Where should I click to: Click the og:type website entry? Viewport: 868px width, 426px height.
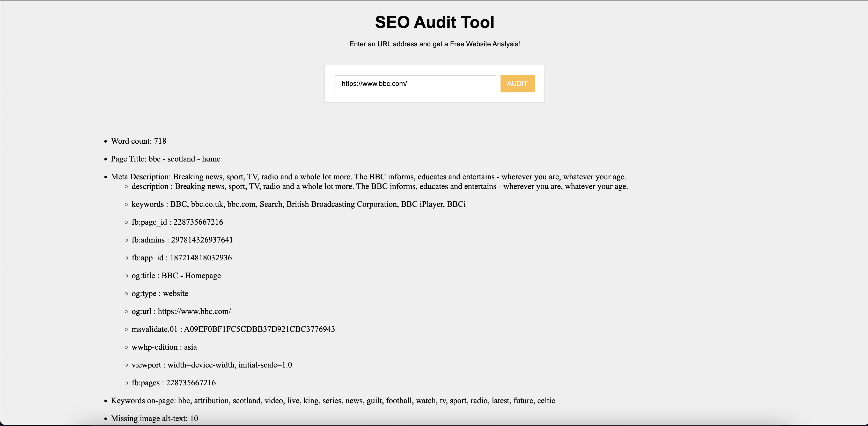pyautogui.click(x=160, y=293)
